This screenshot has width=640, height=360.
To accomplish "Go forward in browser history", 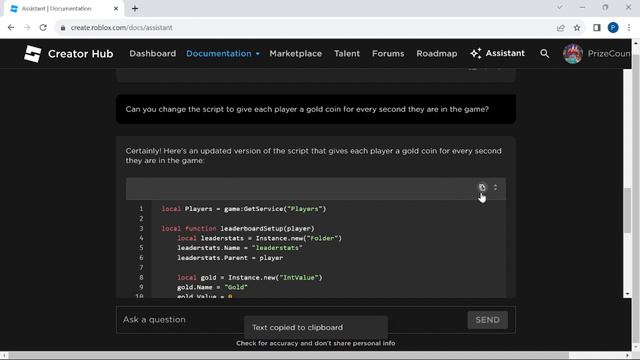I will coord(27,28).
